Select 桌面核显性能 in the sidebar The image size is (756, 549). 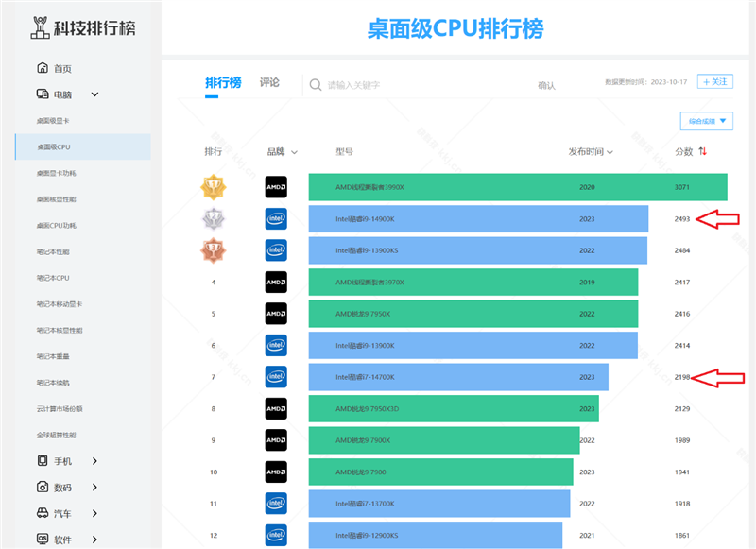57,199
